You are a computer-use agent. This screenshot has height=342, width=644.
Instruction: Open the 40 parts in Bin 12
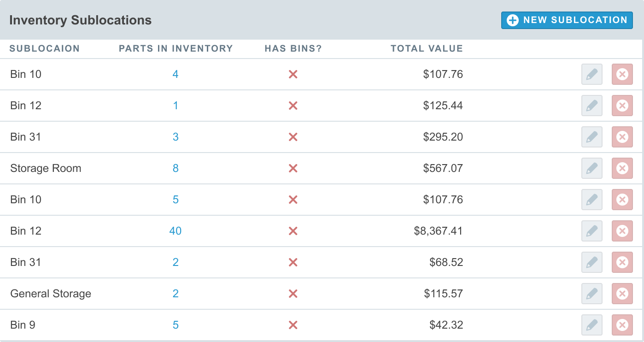pyautogui.click(x=176, y=231)
